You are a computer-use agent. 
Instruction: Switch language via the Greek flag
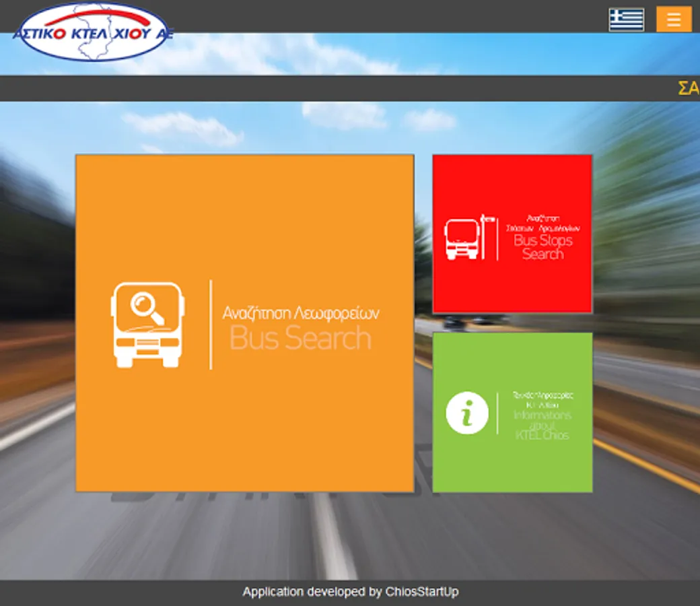tap(627, 20)
